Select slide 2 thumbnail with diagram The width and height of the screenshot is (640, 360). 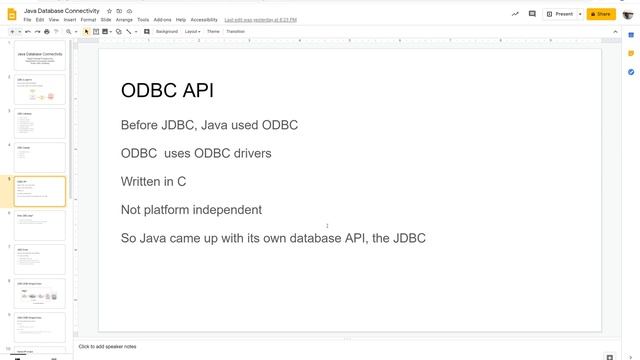40,89
